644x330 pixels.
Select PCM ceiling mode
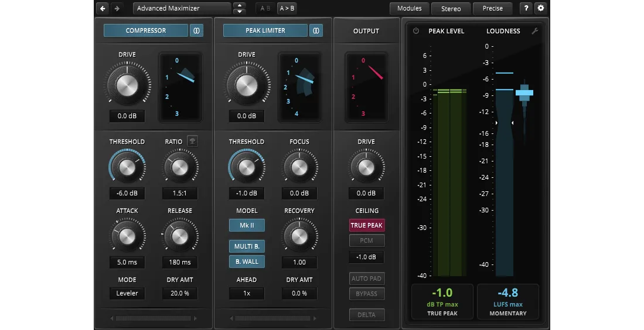[x=366, y=240]
